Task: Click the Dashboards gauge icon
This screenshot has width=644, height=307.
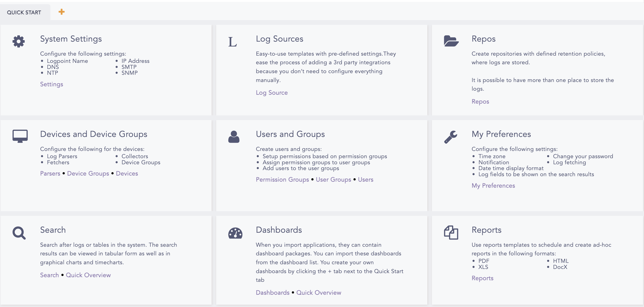Action: point(235,233)
